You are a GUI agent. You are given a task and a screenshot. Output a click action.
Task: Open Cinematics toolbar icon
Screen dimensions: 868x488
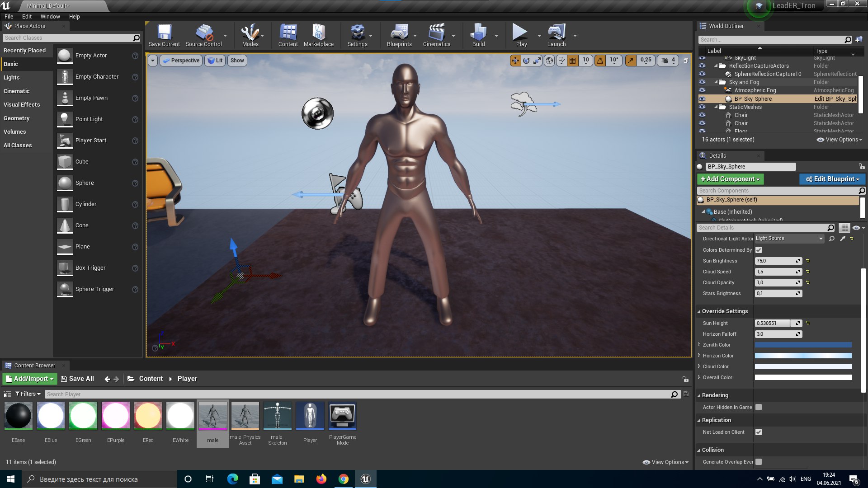tap(436, 35)
